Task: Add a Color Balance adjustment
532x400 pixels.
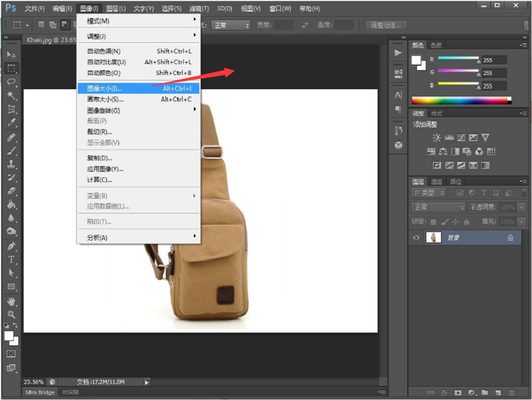Action: coord(443,152)
